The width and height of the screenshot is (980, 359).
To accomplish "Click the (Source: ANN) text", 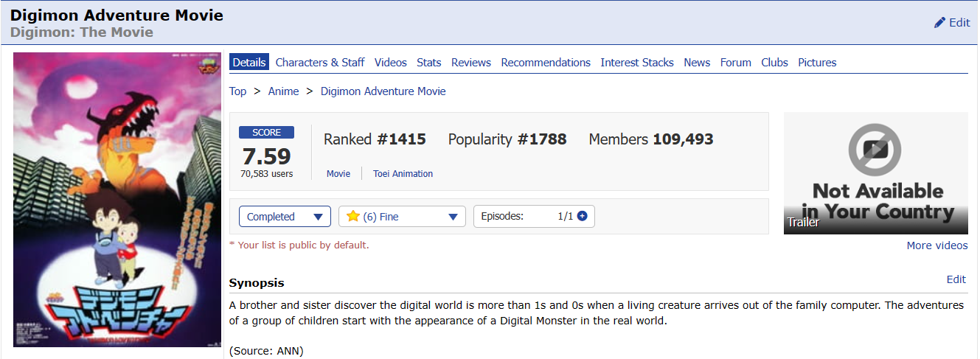I will coord(266,351).
